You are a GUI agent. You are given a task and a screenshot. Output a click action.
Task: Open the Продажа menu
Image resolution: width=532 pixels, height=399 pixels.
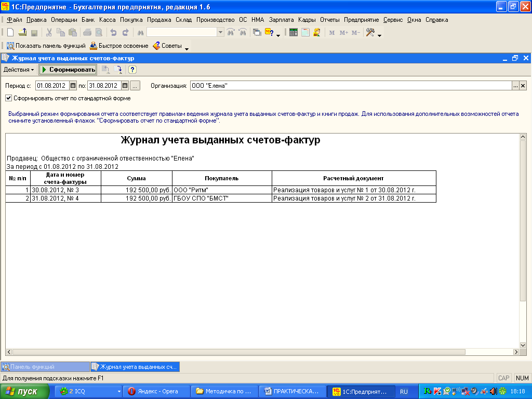pos(159,20)
